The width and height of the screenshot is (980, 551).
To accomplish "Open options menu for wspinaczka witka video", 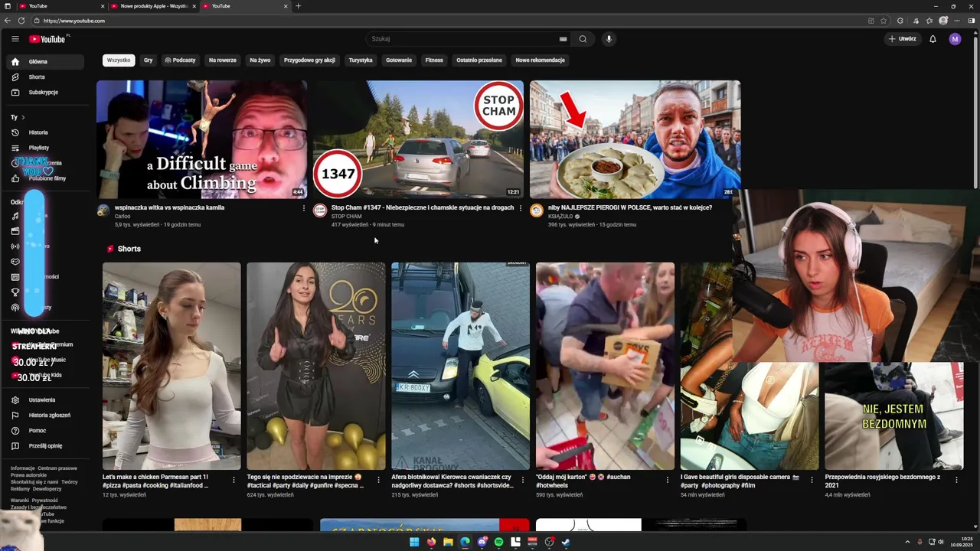I will 303,208.
